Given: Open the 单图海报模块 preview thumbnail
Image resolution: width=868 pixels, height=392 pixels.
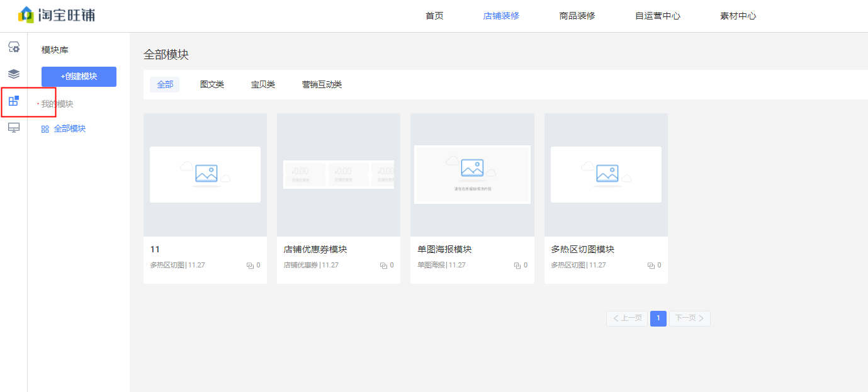Looking at the screenshot, I should [471, 174].
